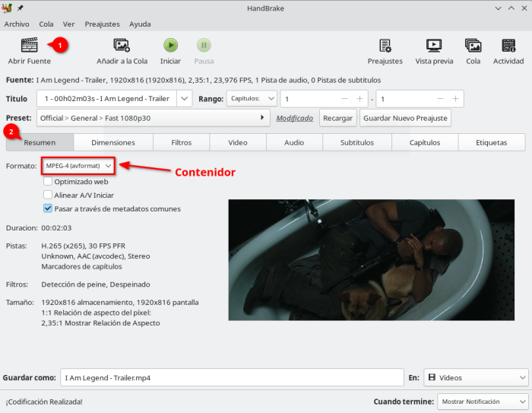Viewport: 532px width, 413px height.
Task: Uncheck Pasar a través de metadatos comunes
Action: (48, 208)
